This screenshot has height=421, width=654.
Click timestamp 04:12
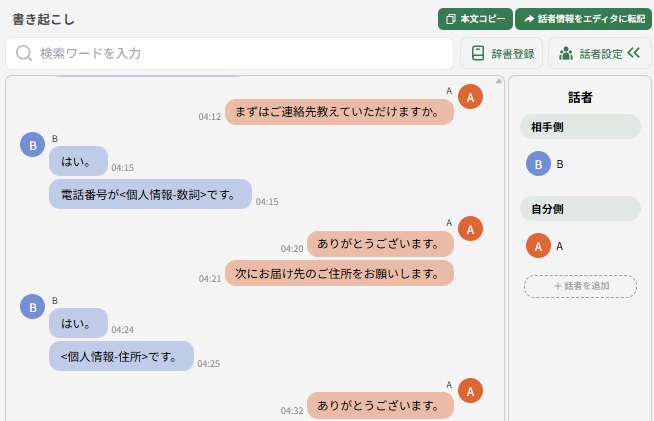209,117
